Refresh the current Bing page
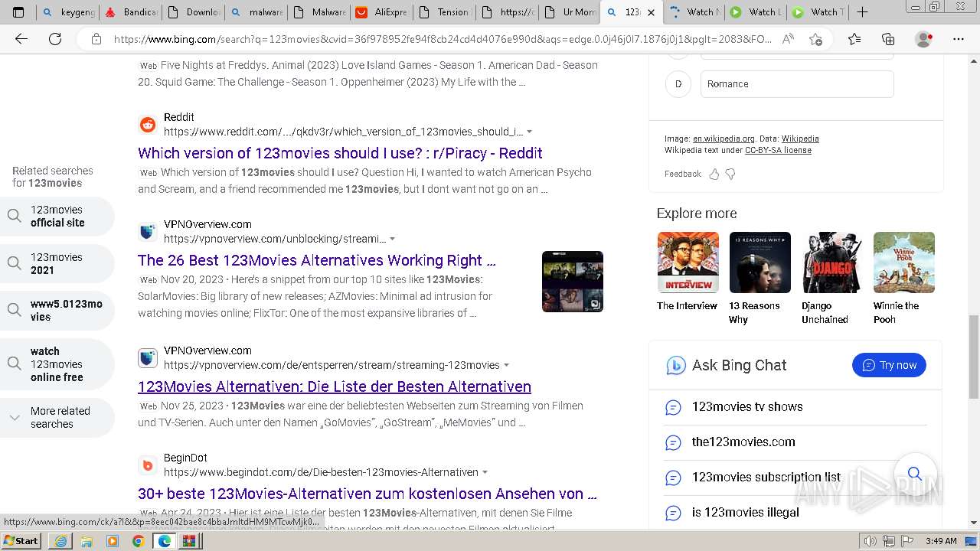This screenshot has width=980, height=551. coord(55,39)
